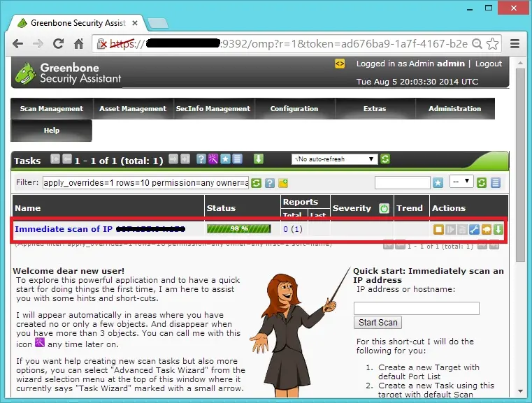Viewport: 532px width, 403px height.
Task: Open the saved filter '--' dropdown
Action: pyautogui.click(x=461, y=182)
